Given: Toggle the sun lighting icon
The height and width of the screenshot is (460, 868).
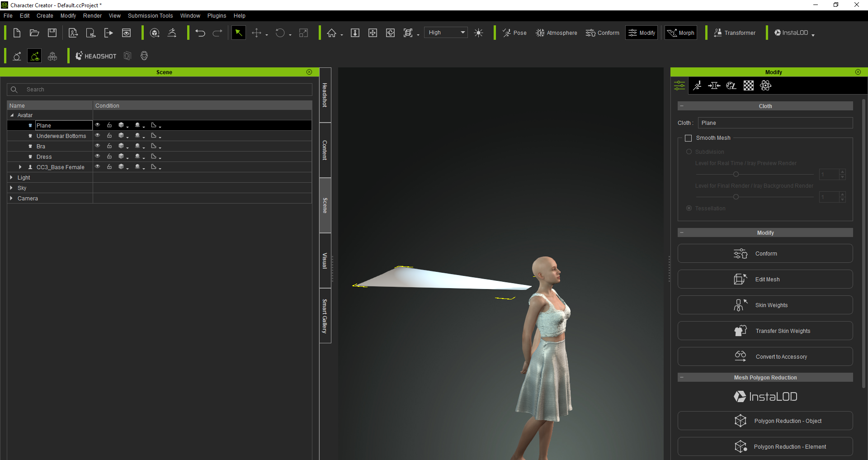Looking at the screenshot, I should tap(479, 33).
